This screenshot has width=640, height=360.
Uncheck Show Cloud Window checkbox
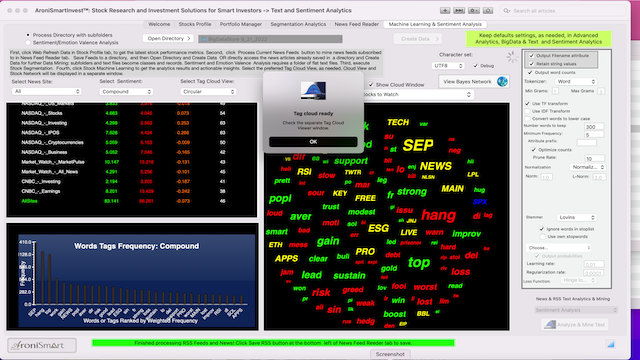click(x=371, y=84)
